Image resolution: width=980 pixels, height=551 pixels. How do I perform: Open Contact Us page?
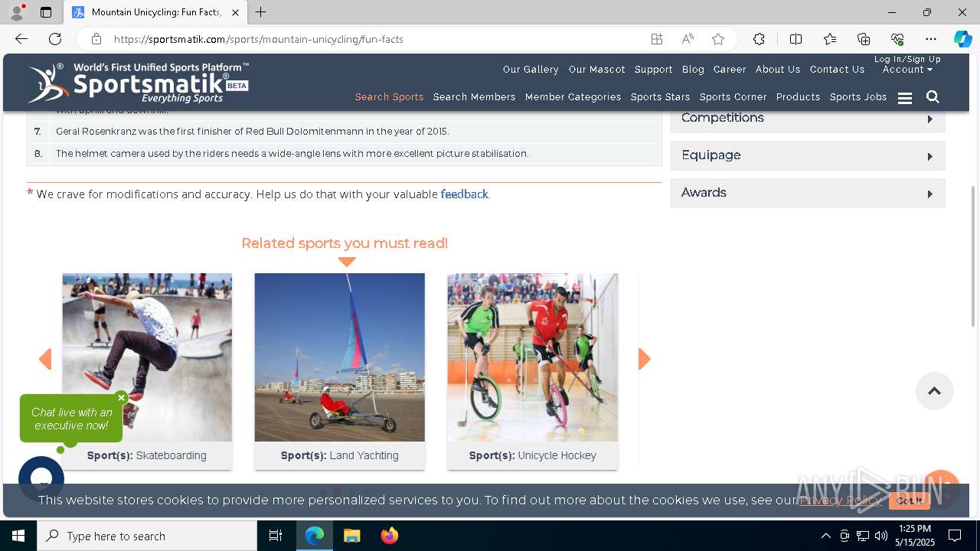point(837,70)
